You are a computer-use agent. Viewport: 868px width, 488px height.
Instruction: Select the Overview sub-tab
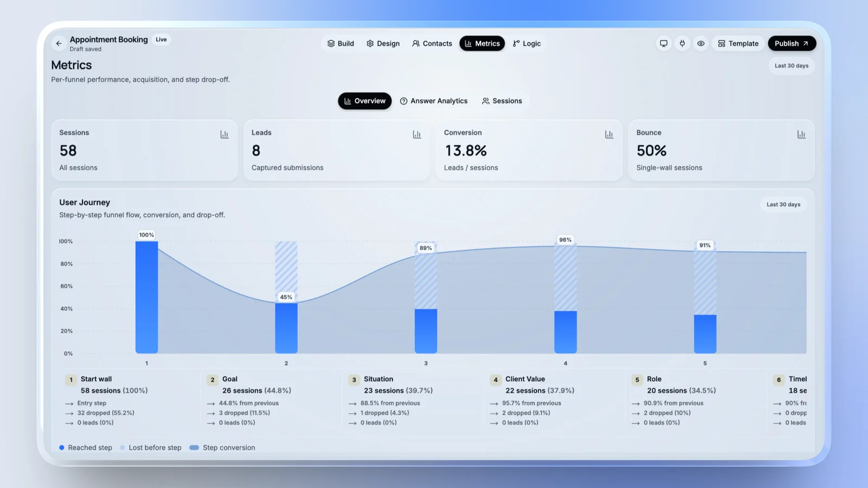tap(365, 101)
